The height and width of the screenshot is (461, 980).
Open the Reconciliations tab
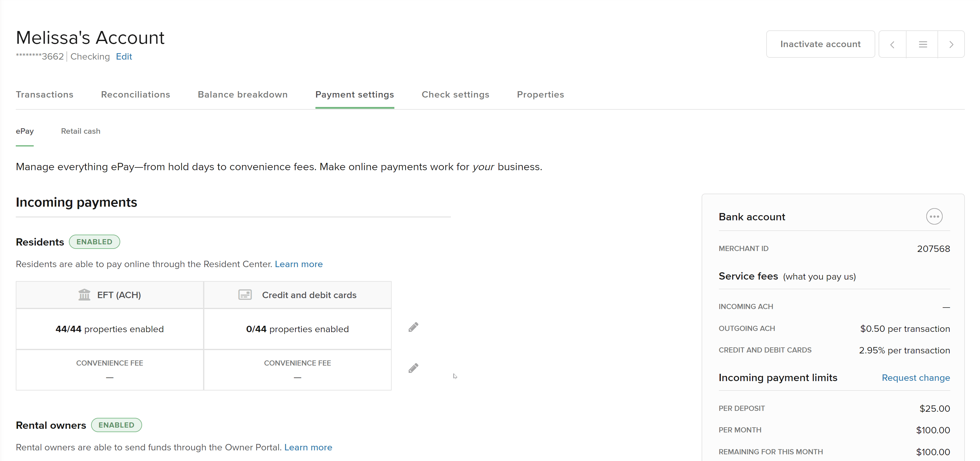(135, 95)
